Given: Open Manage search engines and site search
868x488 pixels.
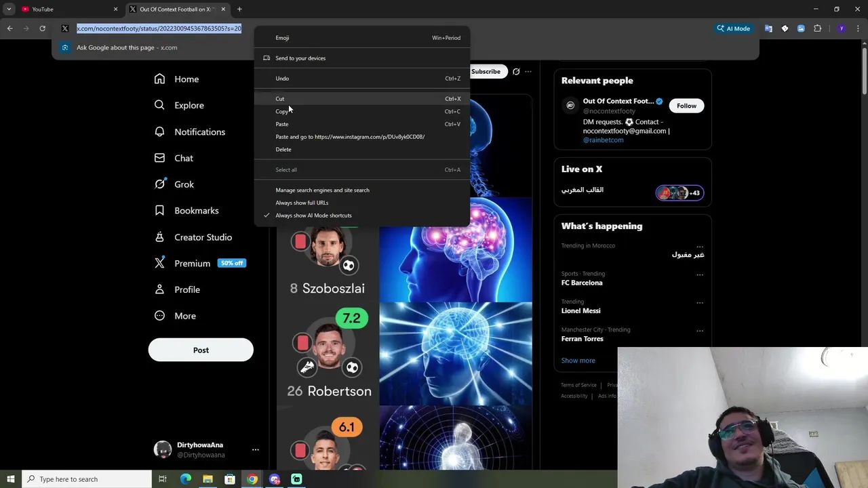Looking at the screenshot, I should coord(362,190).
